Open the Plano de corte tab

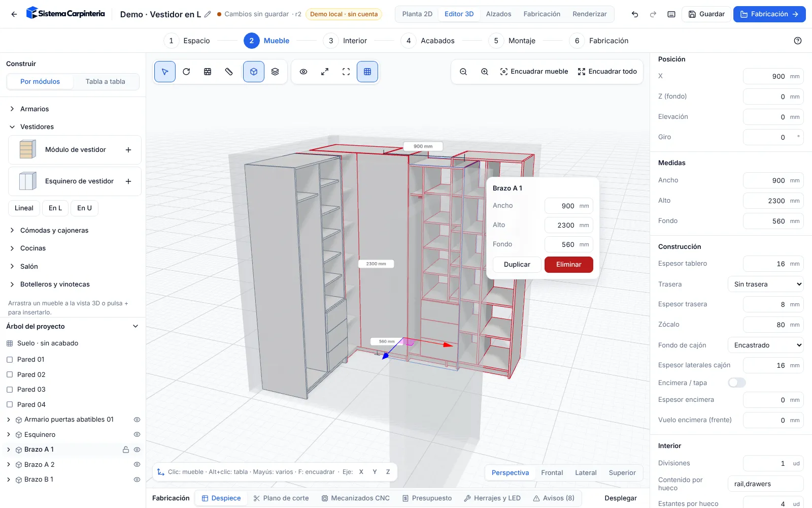281,498
